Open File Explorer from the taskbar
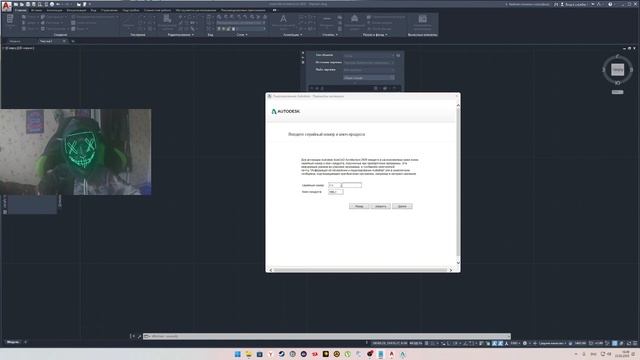The width and height of the screenshot is (640, 360). [249, 354]
